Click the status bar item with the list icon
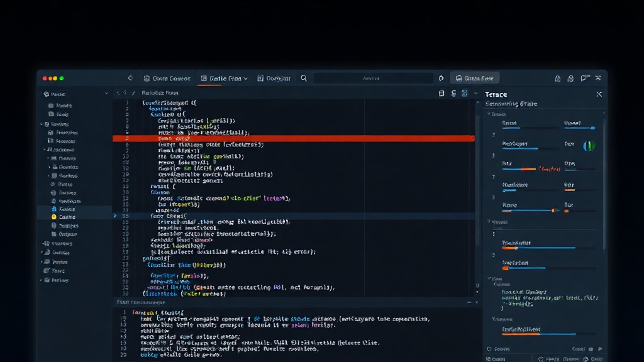 [496, 359]
